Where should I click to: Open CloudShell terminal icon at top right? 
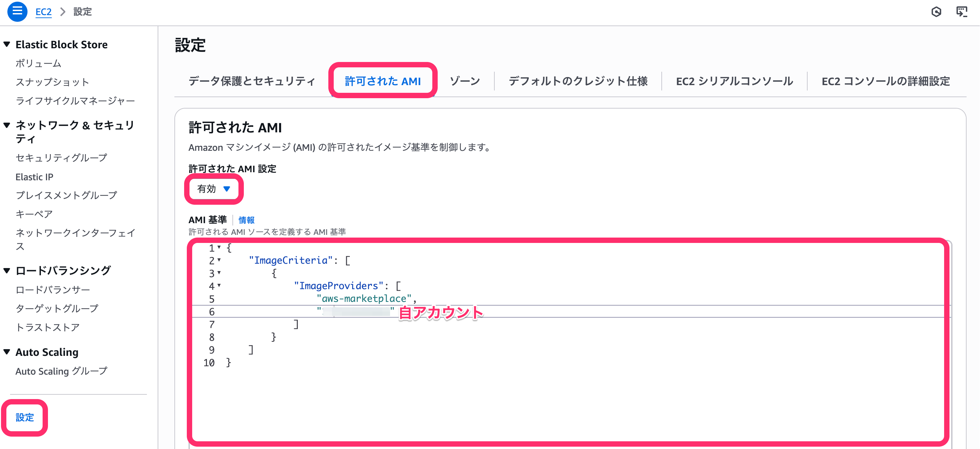[962, 12]
